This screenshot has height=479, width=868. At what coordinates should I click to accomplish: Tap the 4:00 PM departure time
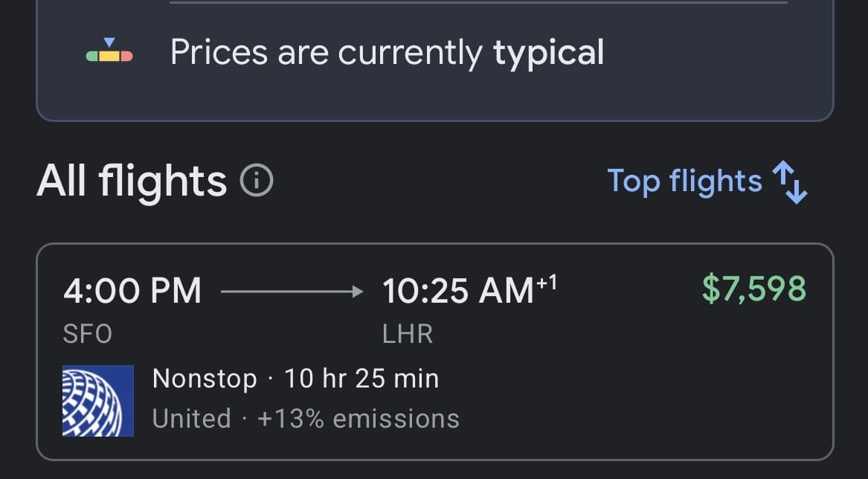(x=132, y=291)
